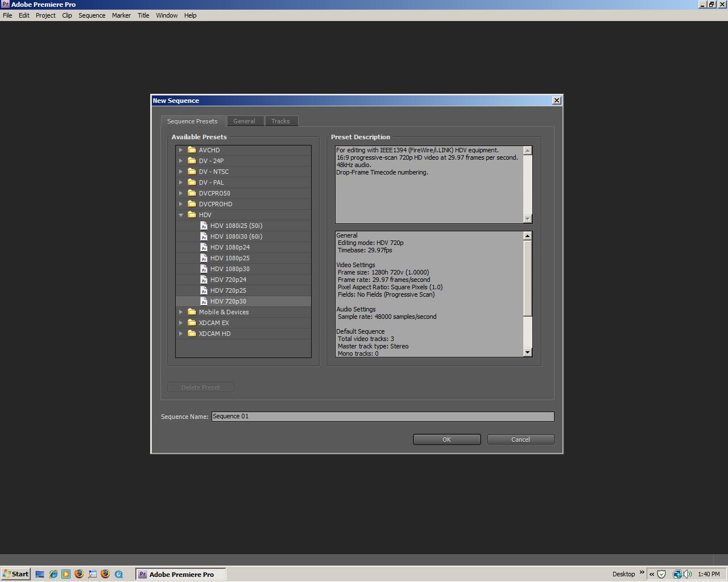728x582 pixels.
Task: Click the Delete Preset button
Action: [x=201, y=387]
